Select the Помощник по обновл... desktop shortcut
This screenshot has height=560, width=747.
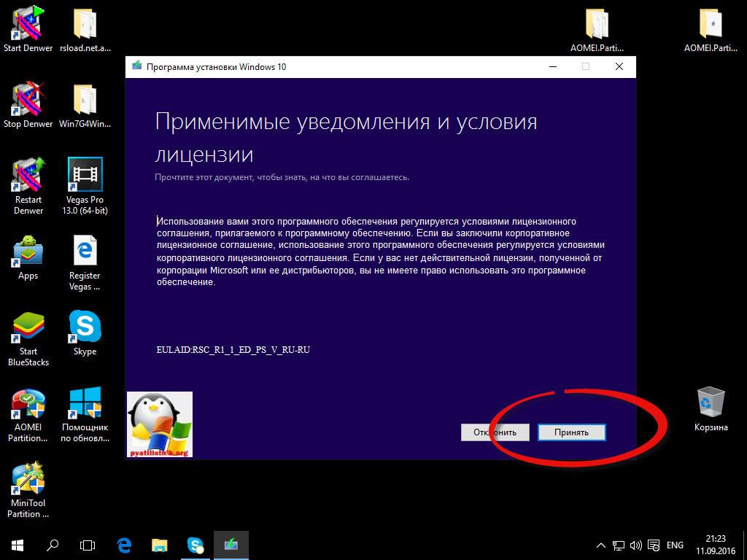click(x=85, y=415)
